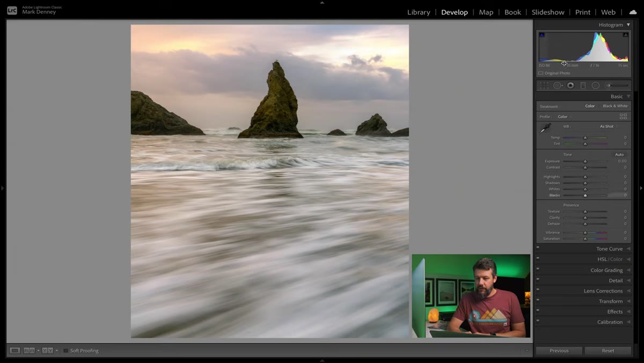644x363 pixels.
Task: Collapse the Histogram panel
Action: tap(628, 25)
